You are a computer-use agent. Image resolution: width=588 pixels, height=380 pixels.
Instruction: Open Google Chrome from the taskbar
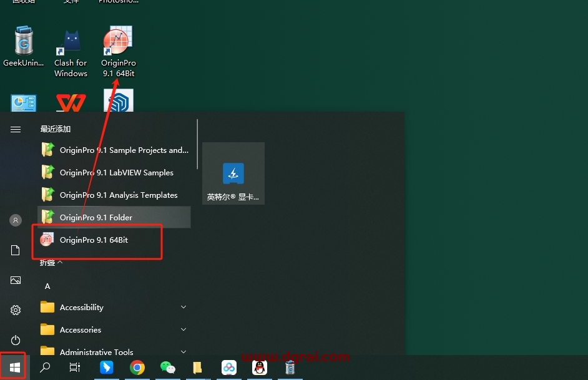click(137, 368)
